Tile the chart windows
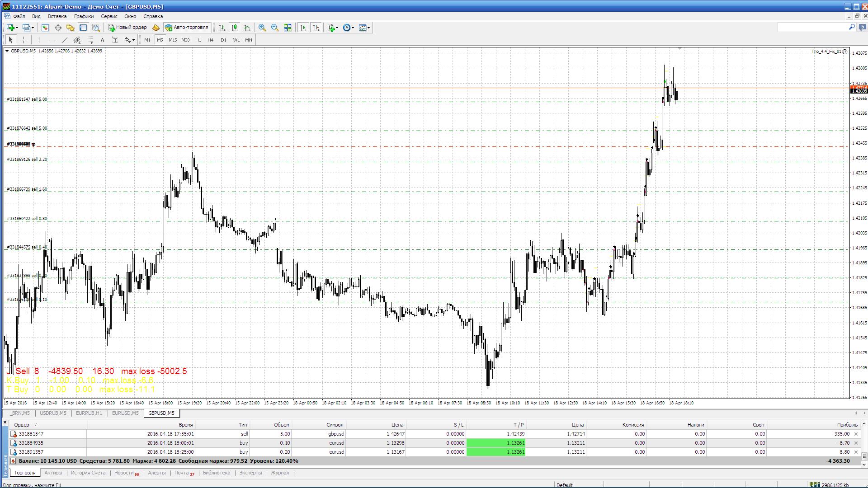Image resolution: width=868 pixels, height=488 pixels. [x=288, y=28]
